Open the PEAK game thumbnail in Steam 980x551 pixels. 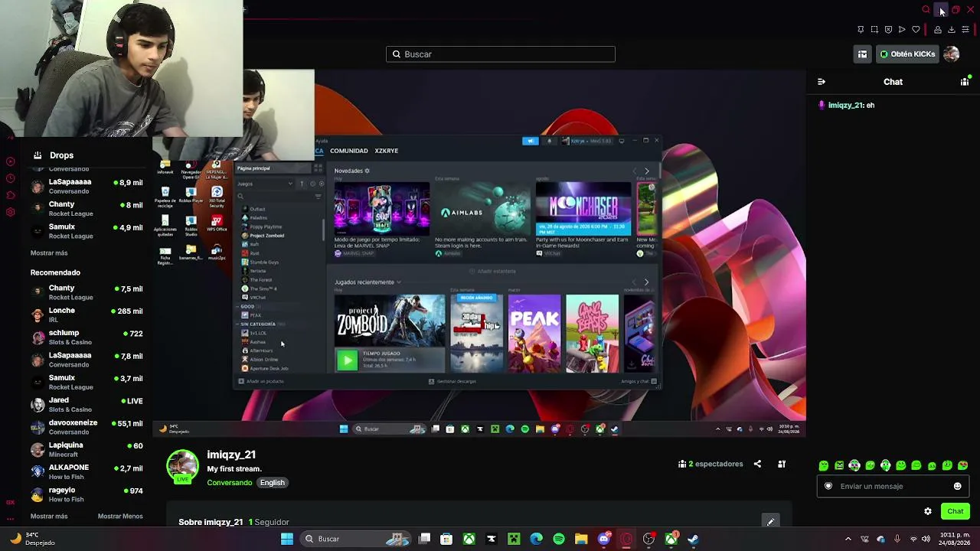pyautogui.click(x=534, y=334)
